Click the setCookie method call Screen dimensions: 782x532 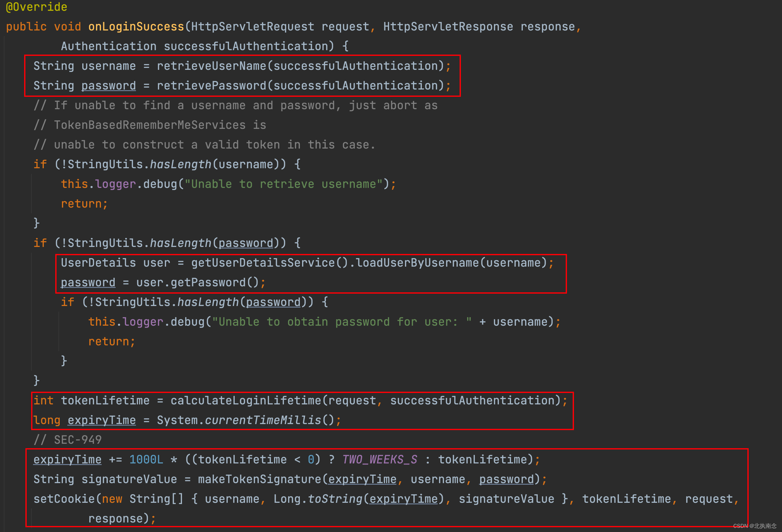click(64, 499)
